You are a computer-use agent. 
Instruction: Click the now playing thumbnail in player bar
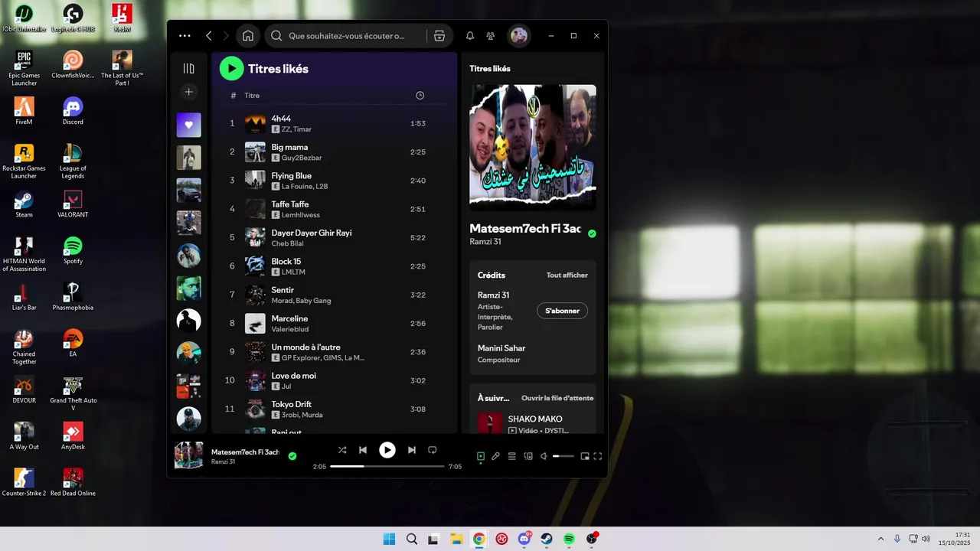point(189,455)
